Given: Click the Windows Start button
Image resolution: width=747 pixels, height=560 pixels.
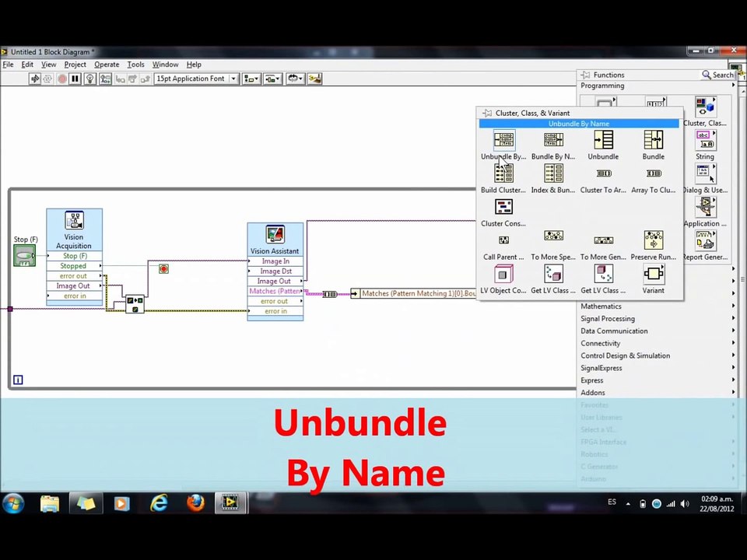Looking at the screenshot, I should 13,503.
